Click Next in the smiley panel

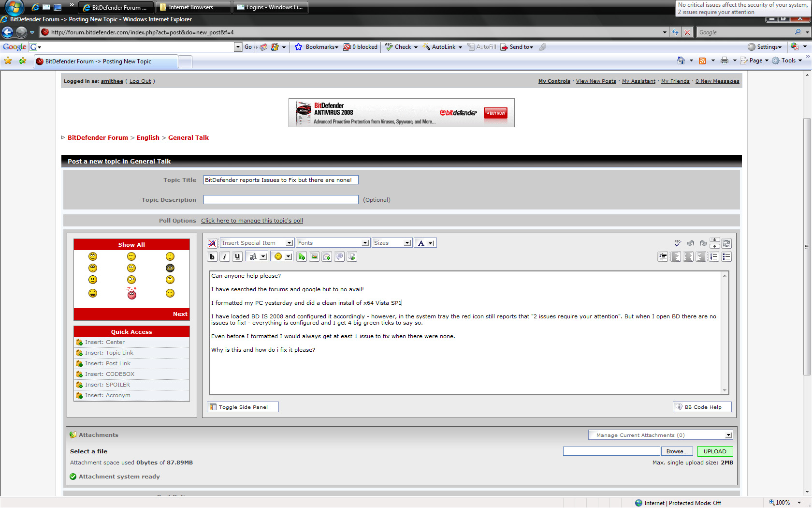tap(180, 314)
